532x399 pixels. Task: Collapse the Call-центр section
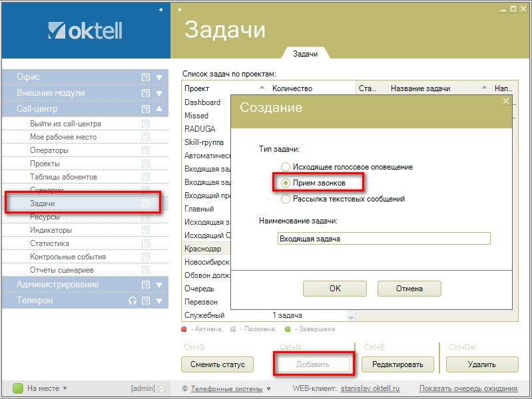point(159,109)
